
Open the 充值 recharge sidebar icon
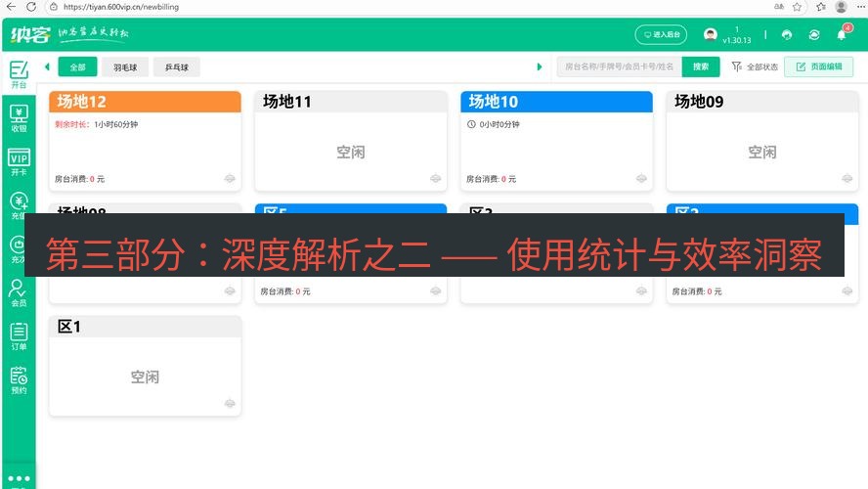click(19, 205)
